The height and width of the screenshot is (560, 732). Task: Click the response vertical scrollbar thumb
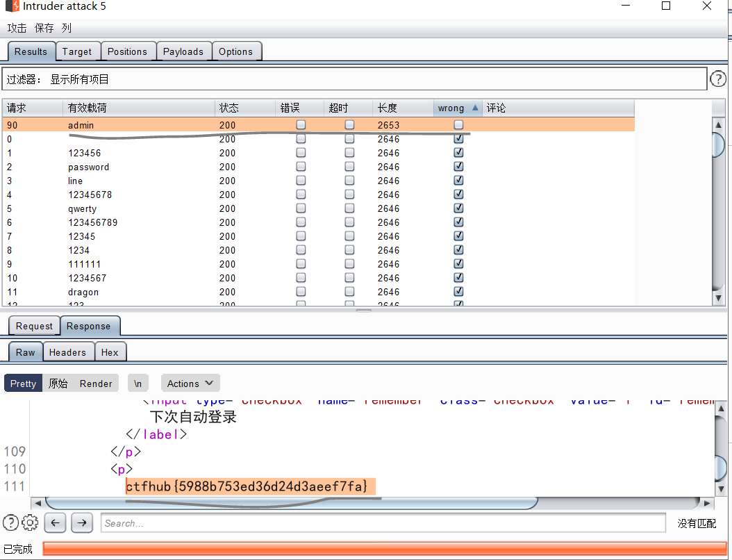click(x=721, y=467)
